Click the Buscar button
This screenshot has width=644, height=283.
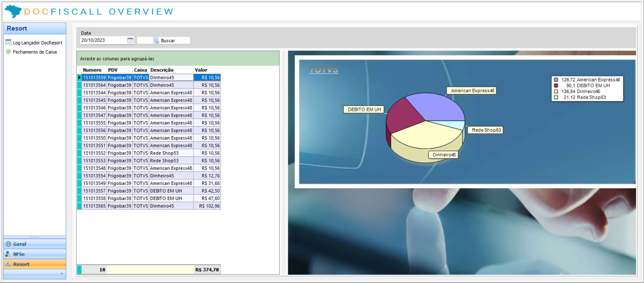163,40
